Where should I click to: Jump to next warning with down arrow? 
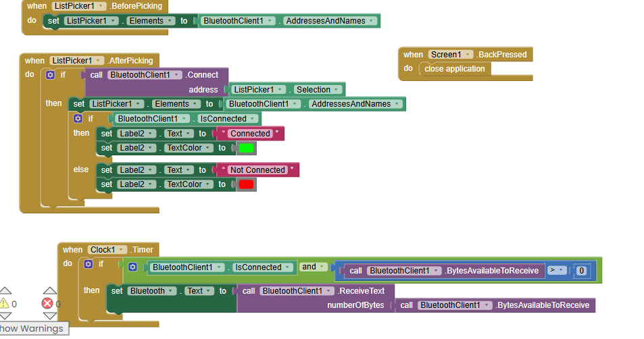click(x=5, y=316)
